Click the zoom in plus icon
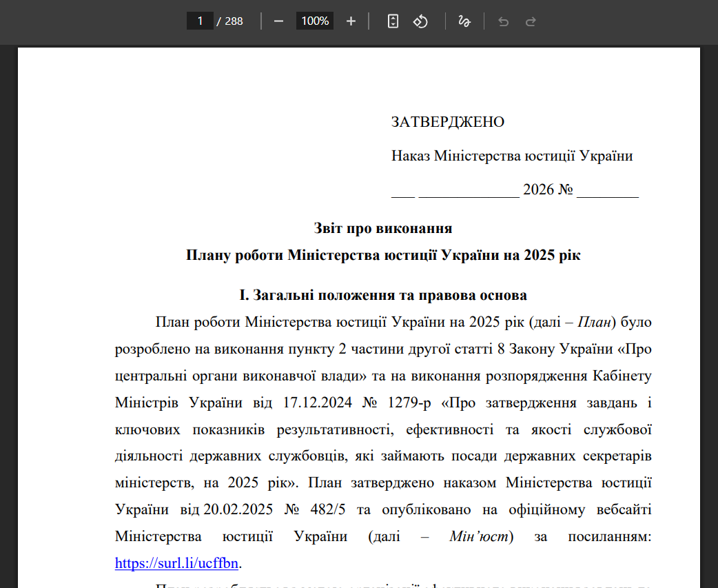This screenshot has height=588, width=718. pos(351,21)
